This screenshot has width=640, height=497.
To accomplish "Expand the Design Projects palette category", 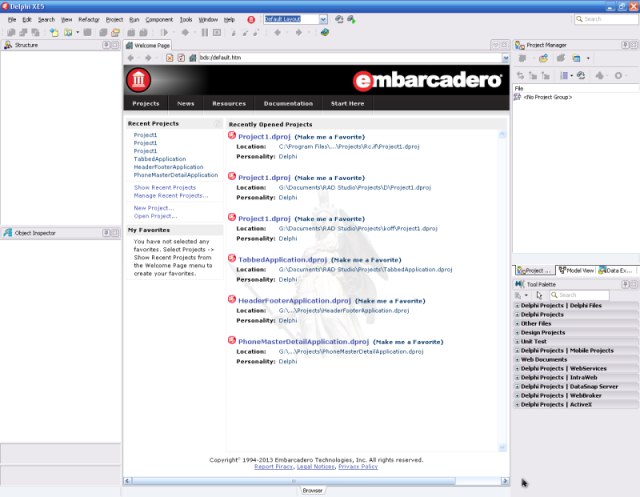I will pos(517,333).
